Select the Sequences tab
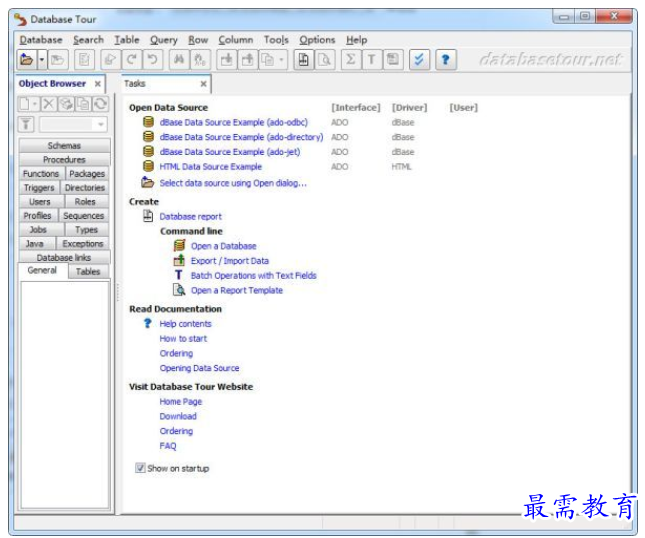 (84, 216)
